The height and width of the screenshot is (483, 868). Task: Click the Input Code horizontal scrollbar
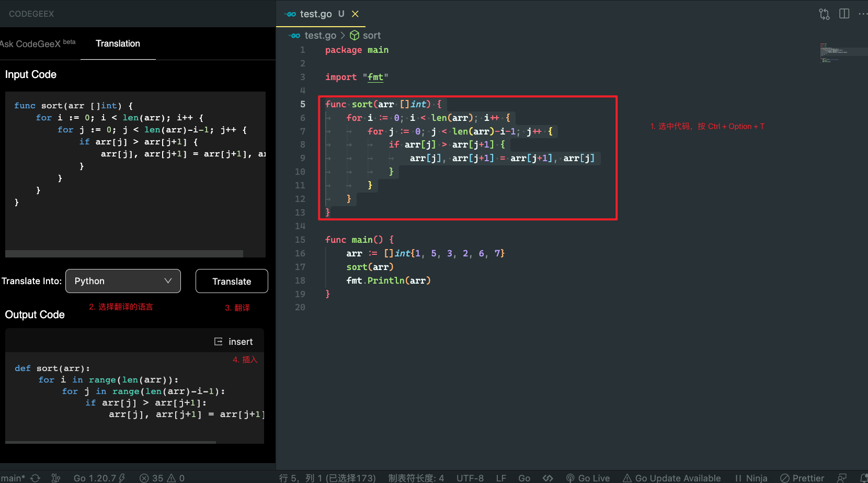[x=124, y=254]
